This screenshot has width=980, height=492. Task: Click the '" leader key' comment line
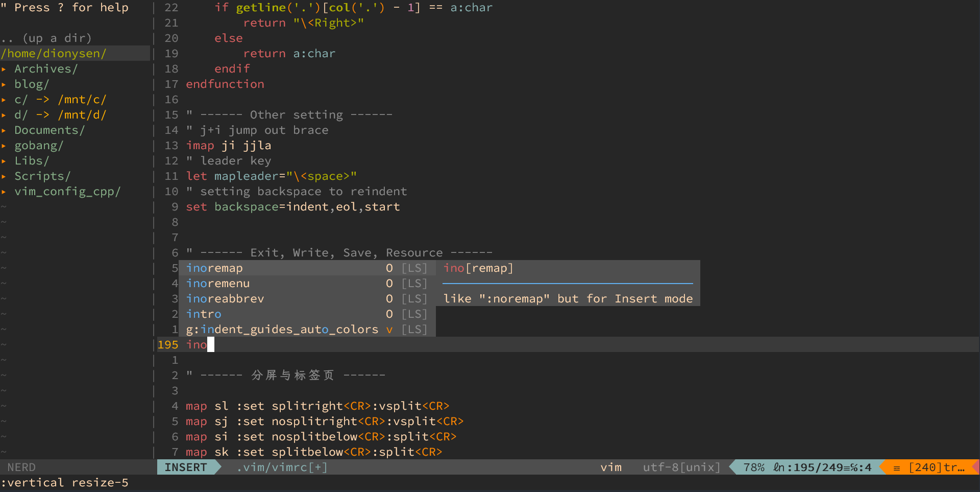229,161
